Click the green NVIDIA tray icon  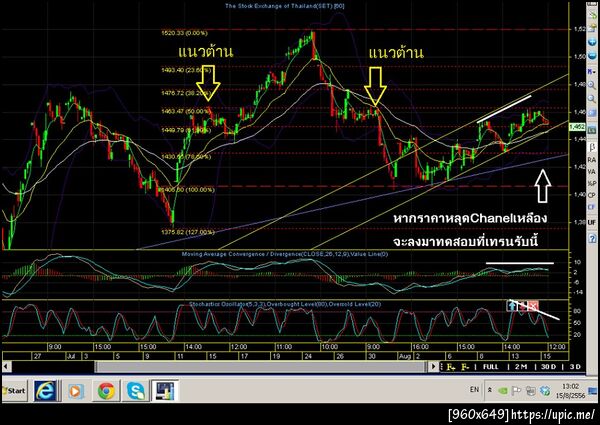[502, 391]
